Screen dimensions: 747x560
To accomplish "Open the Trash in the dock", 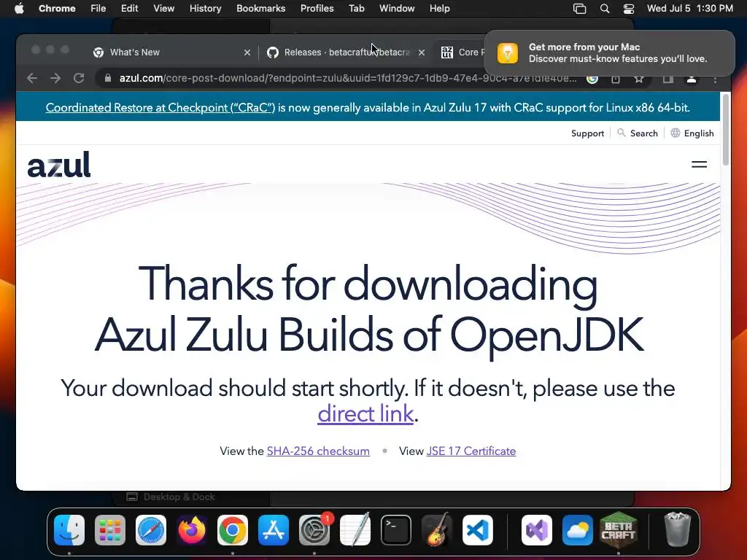I will click(678, 530).
